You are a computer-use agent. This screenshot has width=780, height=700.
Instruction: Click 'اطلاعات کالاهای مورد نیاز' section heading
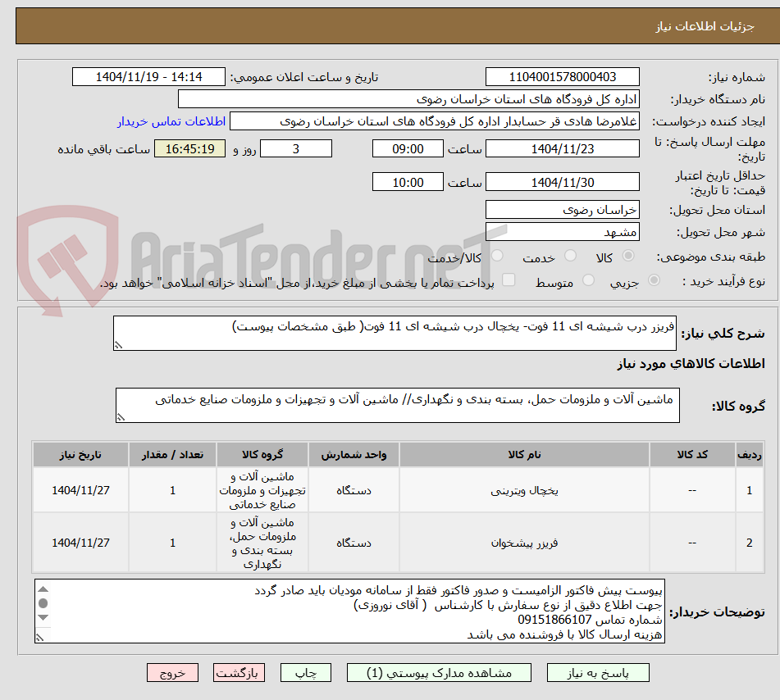(x=691, y=364)
